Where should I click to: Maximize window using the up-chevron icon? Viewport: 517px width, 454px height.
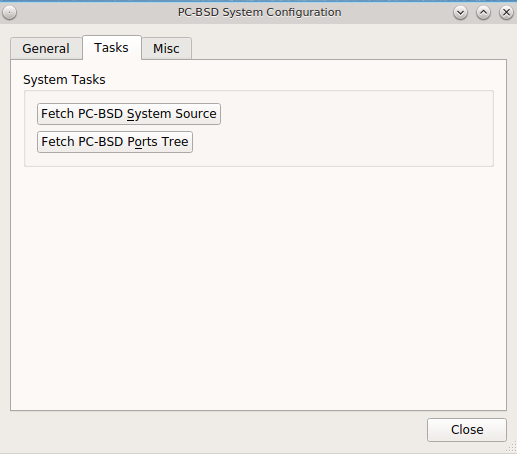tap(483, 13)
